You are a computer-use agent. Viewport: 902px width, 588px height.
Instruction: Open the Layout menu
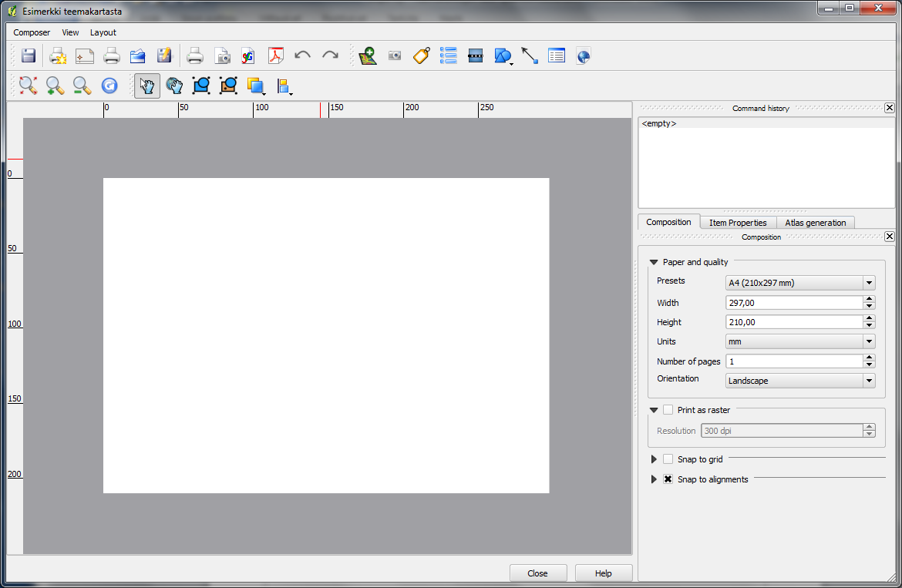[103, 33]
